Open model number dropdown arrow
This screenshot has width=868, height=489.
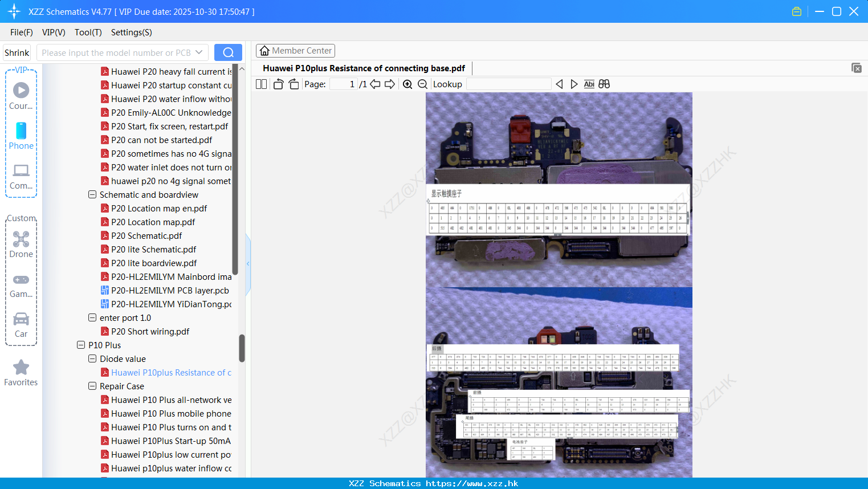pos(199,52)
